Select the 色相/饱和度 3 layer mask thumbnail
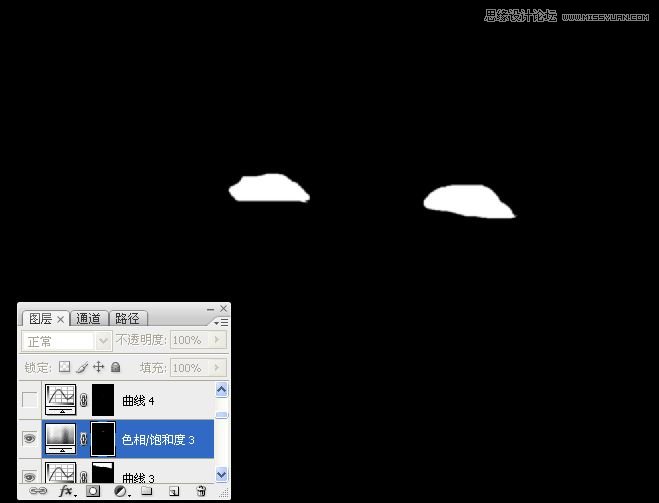The image size is (659, 503). pyautogui.click(x=104, y=438)
